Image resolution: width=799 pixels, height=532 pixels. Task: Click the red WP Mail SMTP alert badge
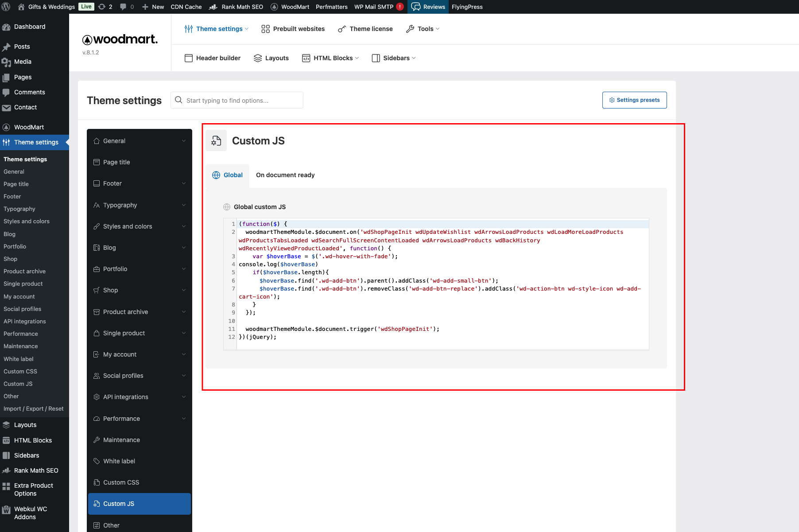pos(400,7)
